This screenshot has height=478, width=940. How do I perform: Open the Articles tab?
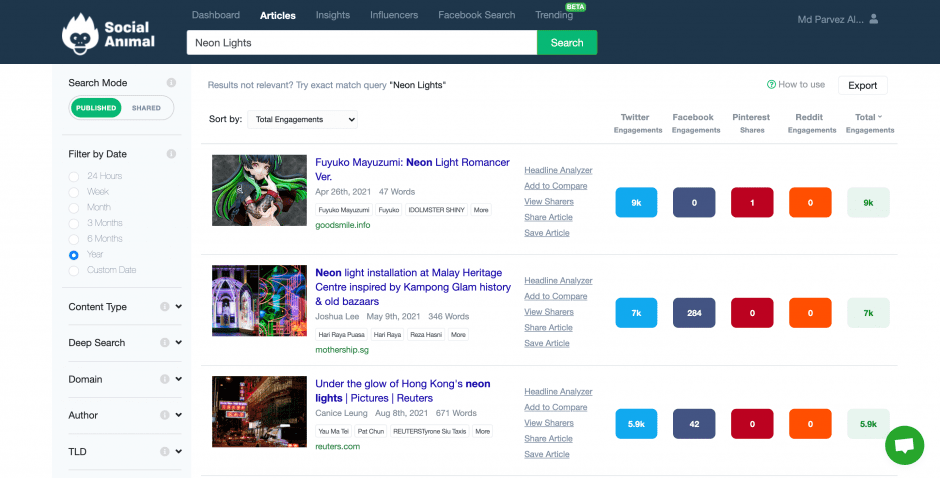click(x=278, y=16)
